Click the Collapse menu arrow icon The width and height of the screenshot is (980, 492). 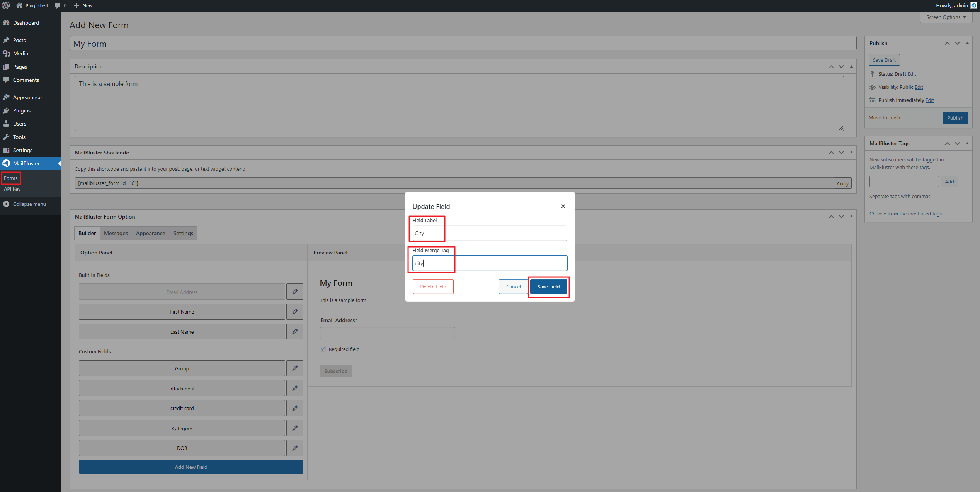(x=6, y=204)
